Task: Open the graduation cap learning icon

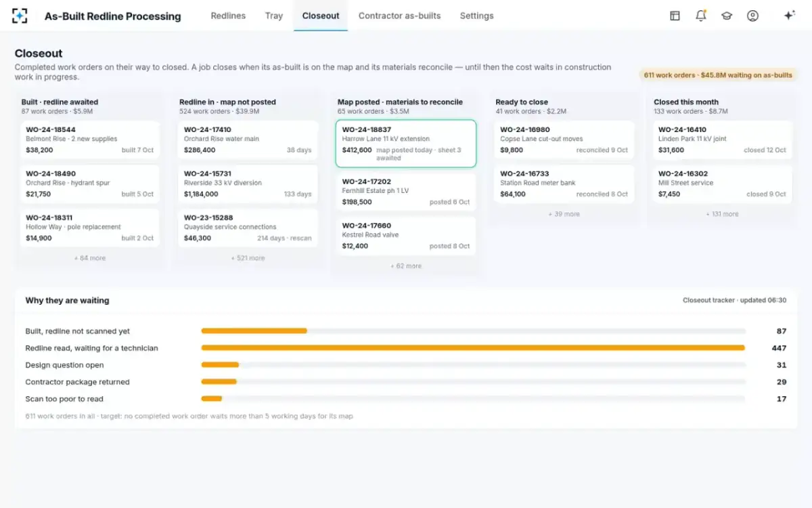Action: [x=727, y=16]
